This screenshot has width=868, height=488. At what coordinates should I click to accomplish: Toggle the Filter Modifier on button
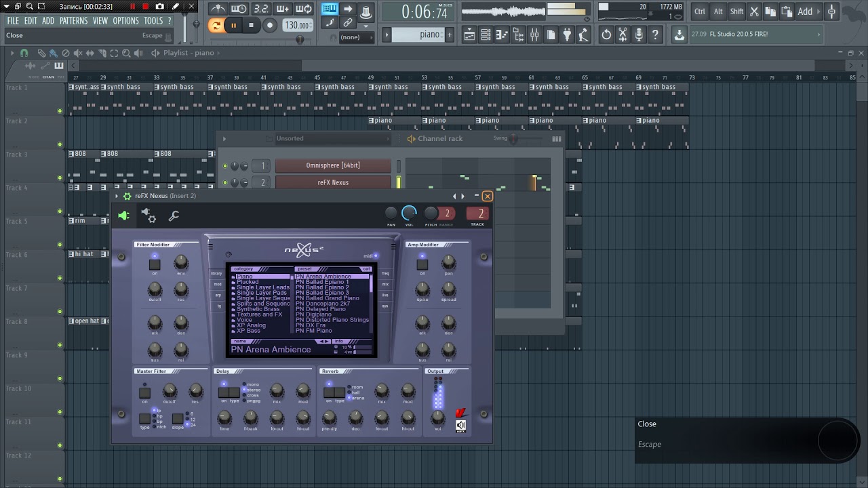pos(155,264)
